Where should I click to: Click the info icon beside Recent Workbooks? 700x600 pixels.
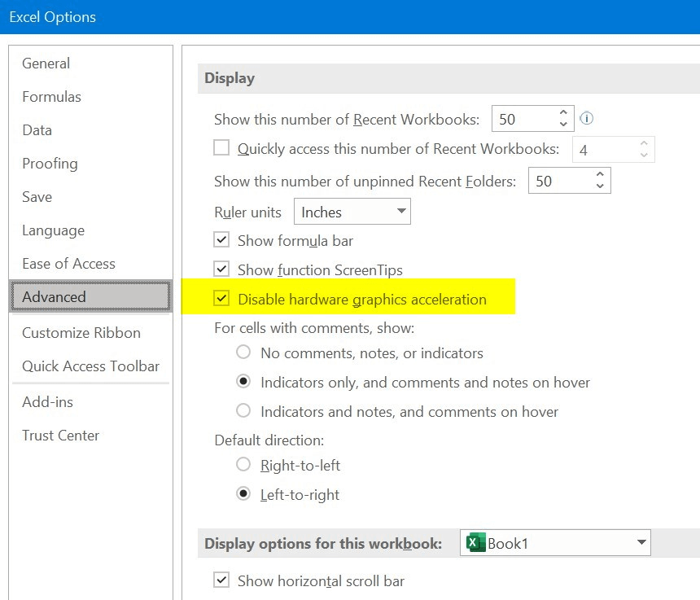(x=586, y=119)
